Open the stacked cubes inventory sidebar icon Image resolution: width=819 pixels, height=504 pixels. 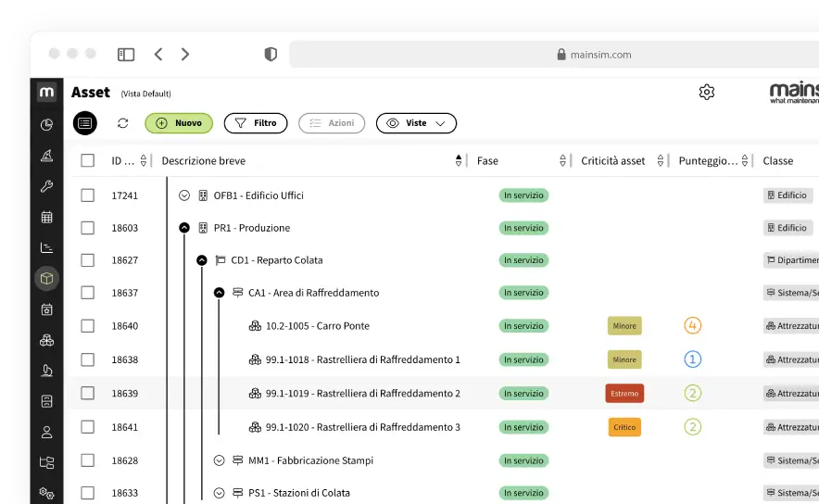[x=46, y=341]
